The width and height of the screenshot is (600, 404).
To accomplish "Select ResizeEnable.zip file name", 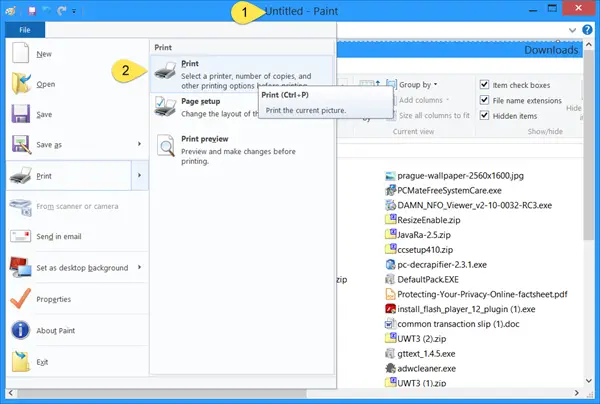I will coord(429,220).
